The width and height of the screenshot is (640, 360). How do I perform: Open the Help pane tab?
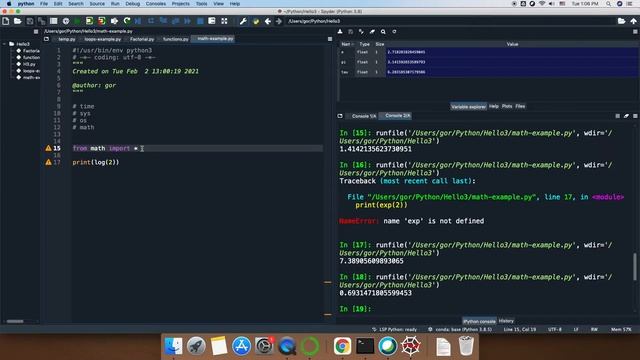493,106
